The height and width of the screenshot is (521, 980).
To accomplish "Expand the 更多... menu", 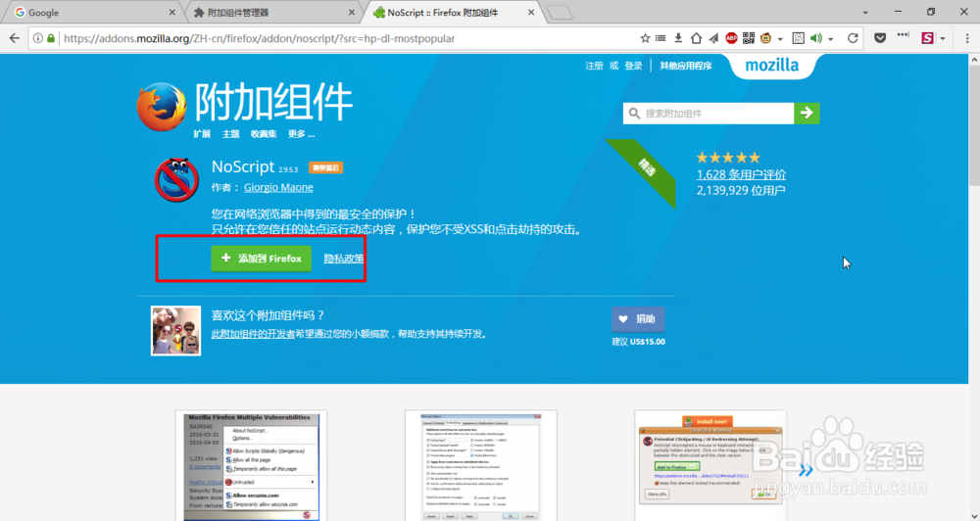I will [301, 134].
